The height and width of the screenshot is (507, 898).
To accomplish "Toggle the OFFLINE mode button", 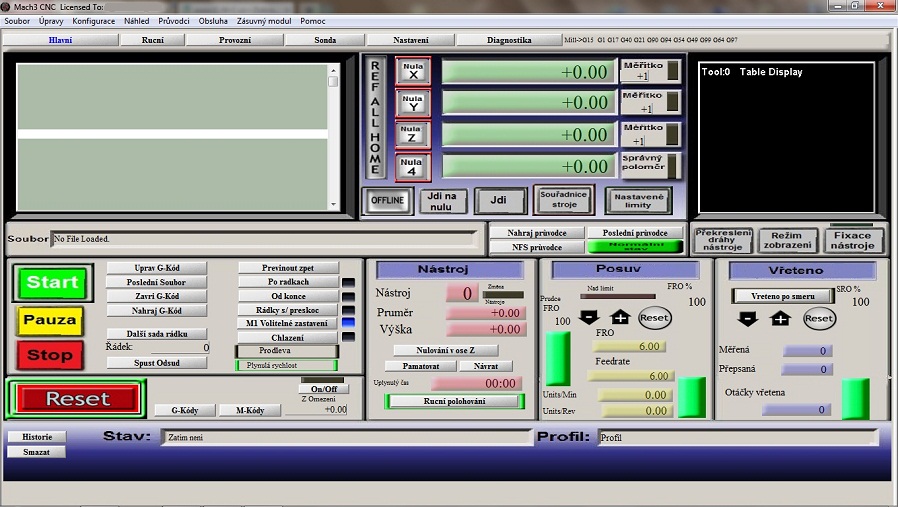I will (x=387, y=201).
